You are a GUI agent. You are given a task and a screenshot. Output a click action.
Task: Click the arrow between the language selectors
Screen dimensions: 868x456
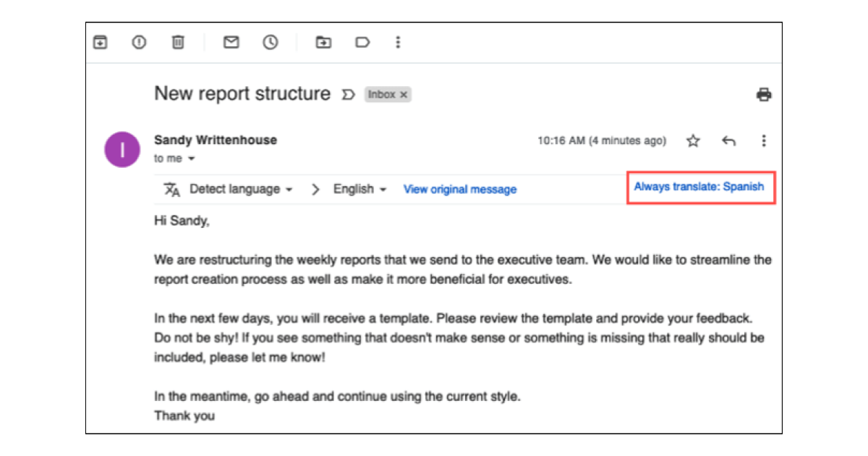coord(315,190)
